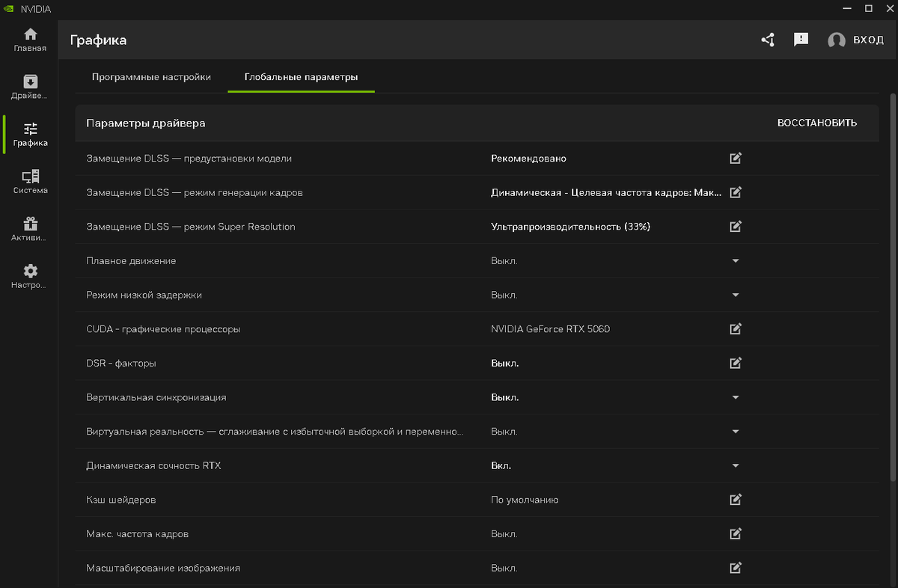898x588 pixels.
Task: Click the Рекомендовано value
Action: click(528, 159)
